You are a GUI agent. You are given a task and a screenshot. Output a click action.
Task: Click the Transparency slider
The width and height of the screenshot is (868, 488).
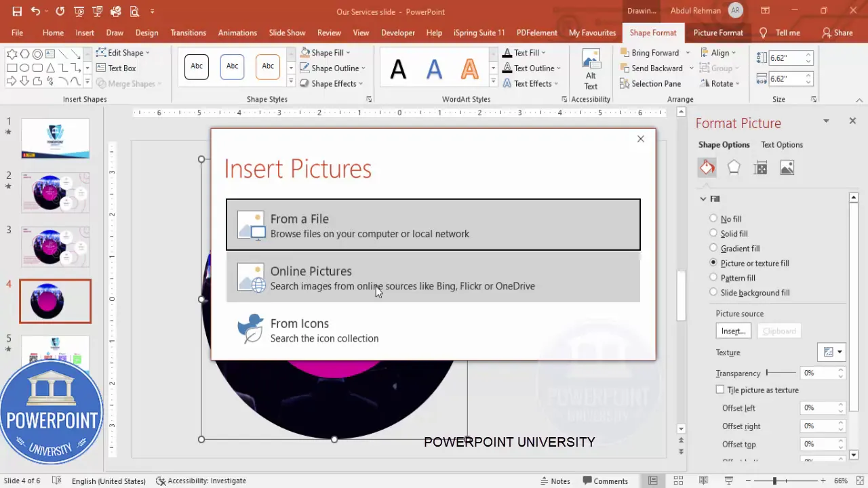(x=781, y=373)
